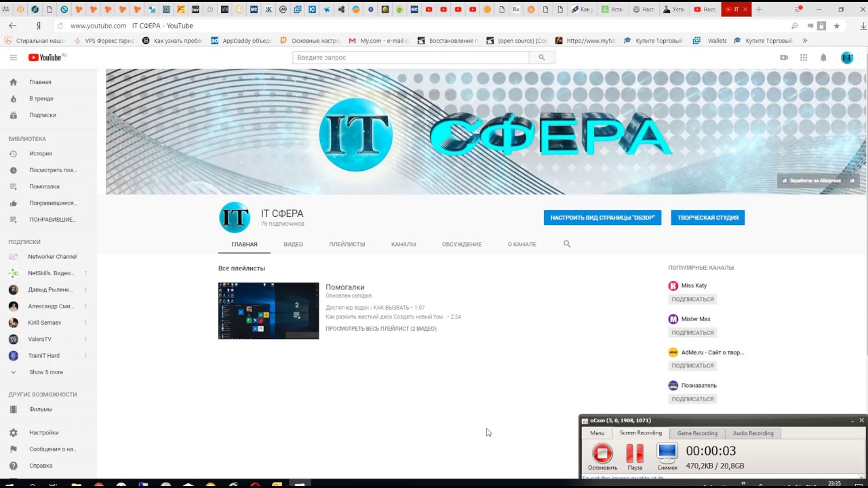Open the Помогалки playlist thumbnail

(269, 310)
